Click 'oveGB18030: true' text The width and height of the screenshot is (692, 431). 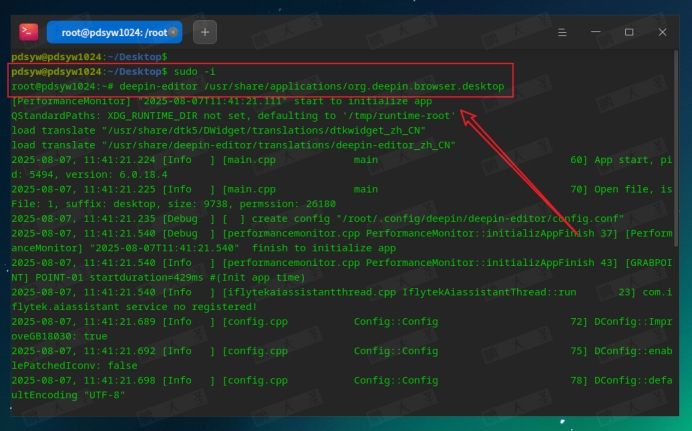59,336
